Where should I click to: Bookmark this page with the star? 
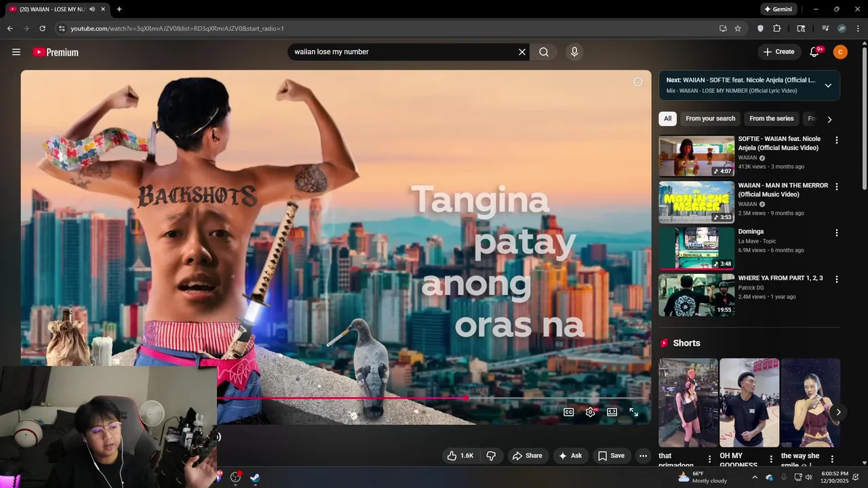pos(738,28)
